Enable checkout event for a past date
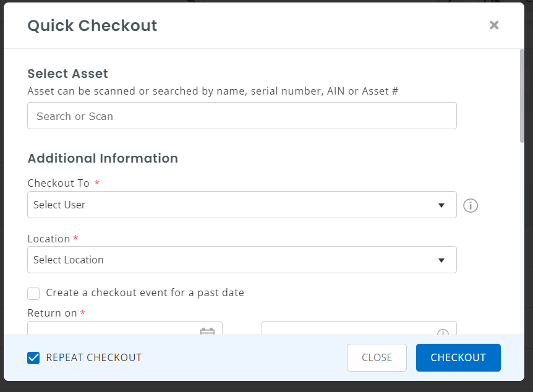 (33, 293)
